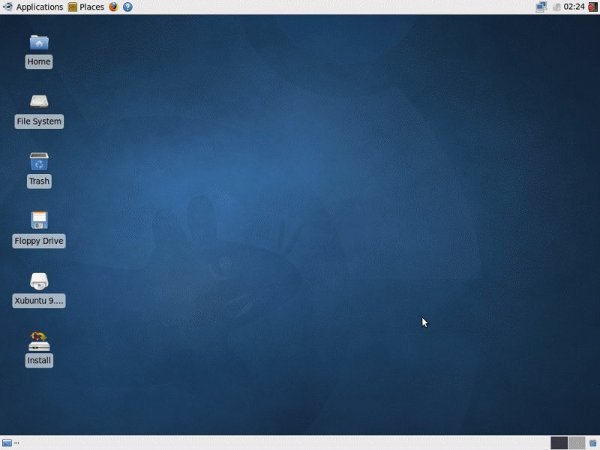Open the Home folder desktop icon
Viewport: 600px width, 450px height.
pyautogui.click(x=39, y=42)
